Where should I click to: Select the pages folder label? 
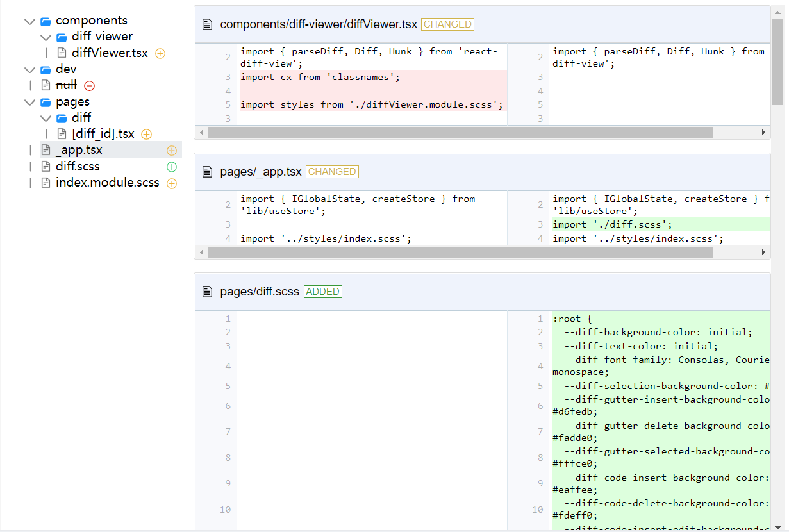coord(72,102)
